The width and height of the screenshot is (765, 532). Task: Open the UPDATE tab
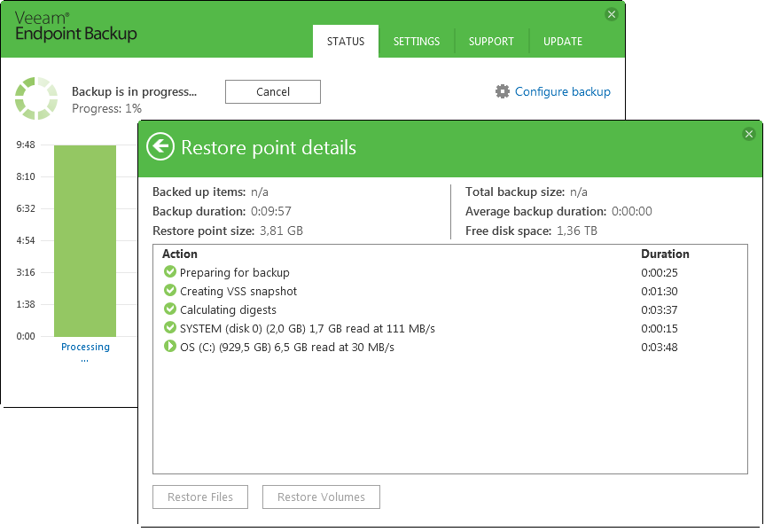563,42
